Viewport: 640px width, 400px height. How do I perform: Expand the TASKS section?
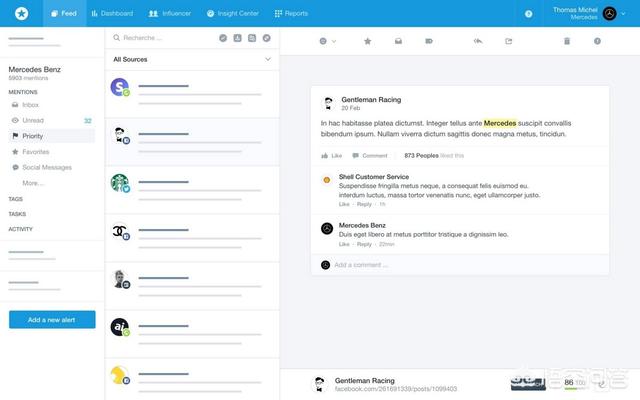(17, 214)
